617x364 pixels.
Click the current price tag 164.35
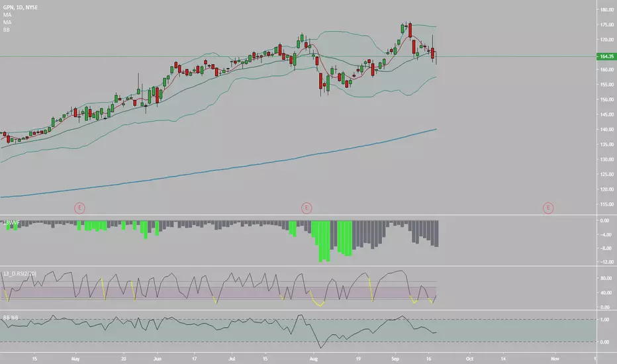tap(606, 56)
